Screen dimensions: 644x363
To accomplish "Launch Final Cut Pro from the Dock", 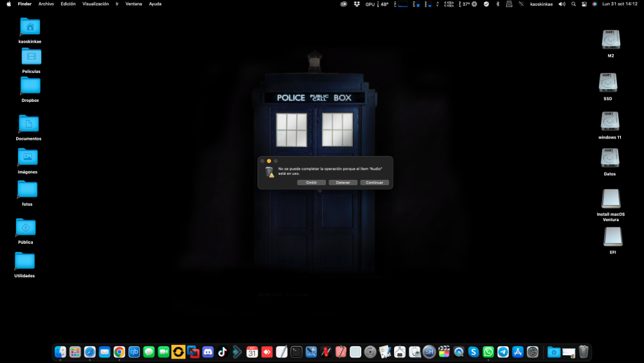I will (444, 352).
